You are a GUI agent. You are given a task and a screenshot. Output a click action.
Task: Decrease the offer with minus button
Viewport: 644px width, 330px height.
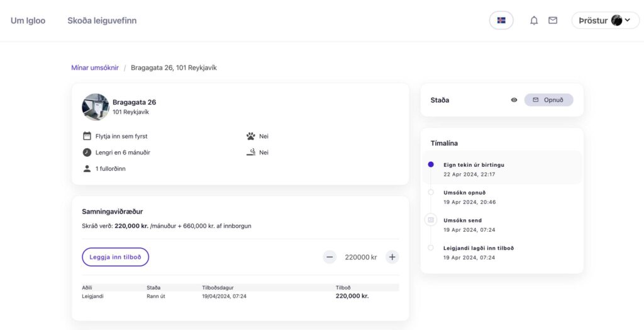(330, 257)
